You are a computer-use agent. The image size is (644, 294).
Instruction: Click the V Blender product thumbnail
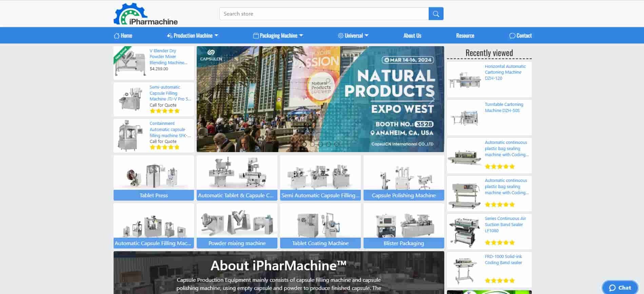(130, 62)
